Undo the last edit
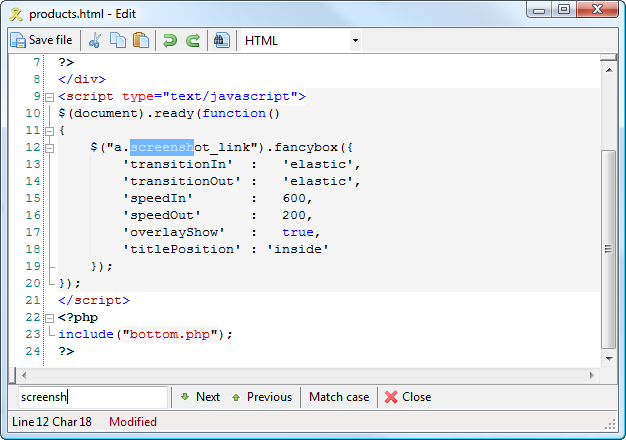 [x=170, y=40]
